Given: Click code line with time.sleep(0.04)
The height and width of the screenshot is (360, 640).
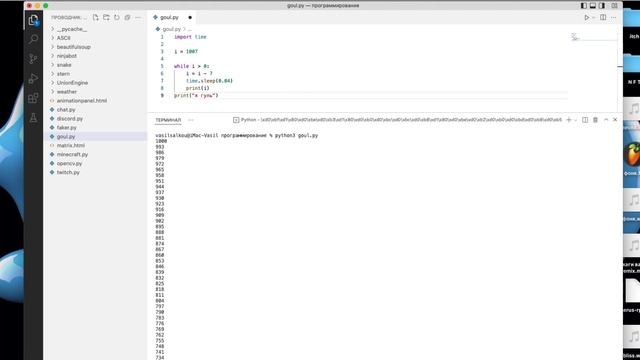Looking at the screenshot, I should (209, 81).
